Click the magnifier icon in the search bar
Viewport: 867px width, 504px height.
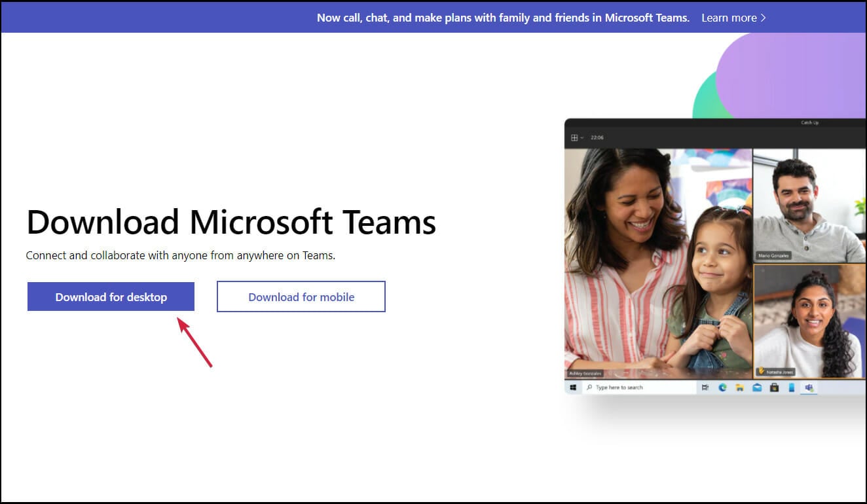pyautogui.click(x=591, y=387)
